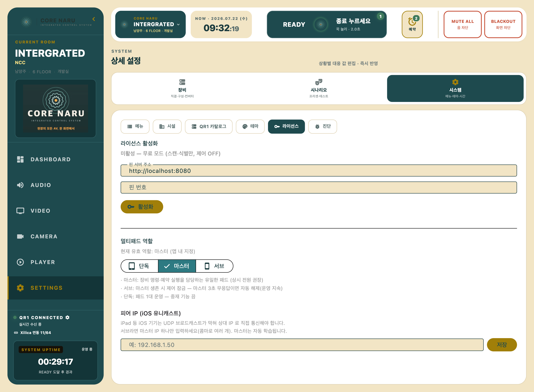Click the current time clock display
Image resolution: width=534 pixels, height=392 pixels.
point(221,24)
